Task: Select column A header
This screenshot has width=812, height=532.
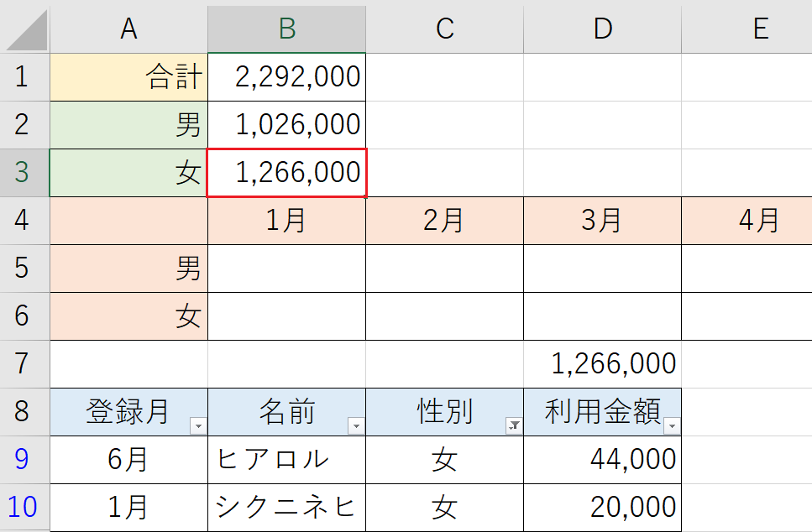Action: pyautogui.click(x=129, y=29)
